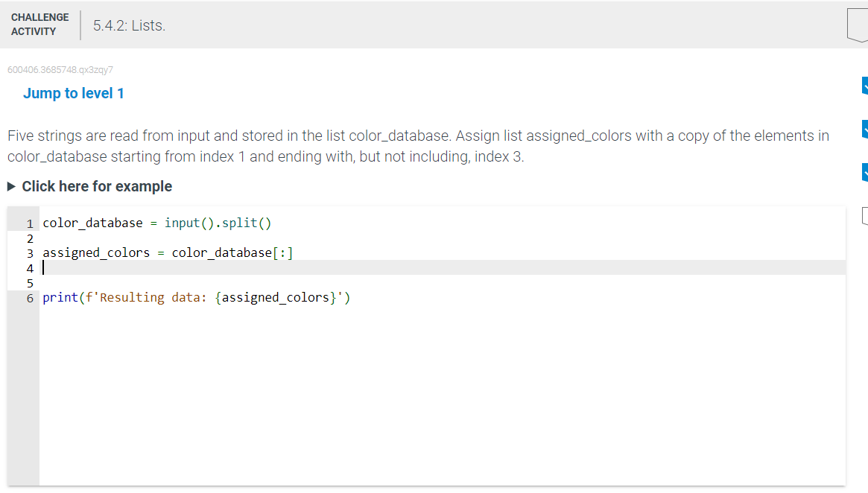Image resolution: width=868 pixels, height=493 pixels.
Task: Click the 'Click here for example' label text
Action: [x=96, y=186]
